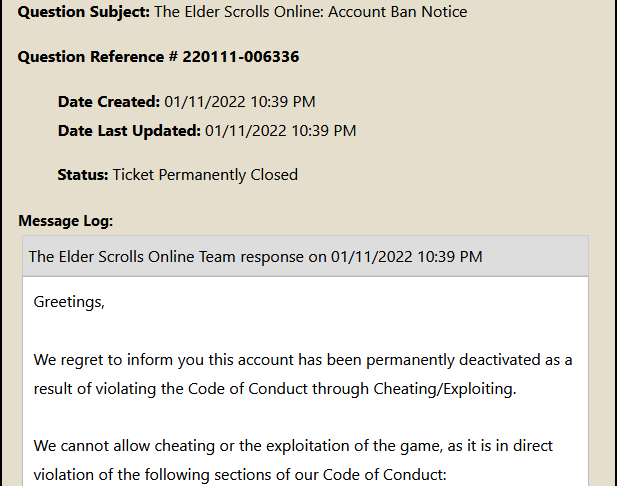This screenshot has height=486, width=617.
Task: Click the "Ticket Permanently Closed" status text
Action: coord(205,174)
